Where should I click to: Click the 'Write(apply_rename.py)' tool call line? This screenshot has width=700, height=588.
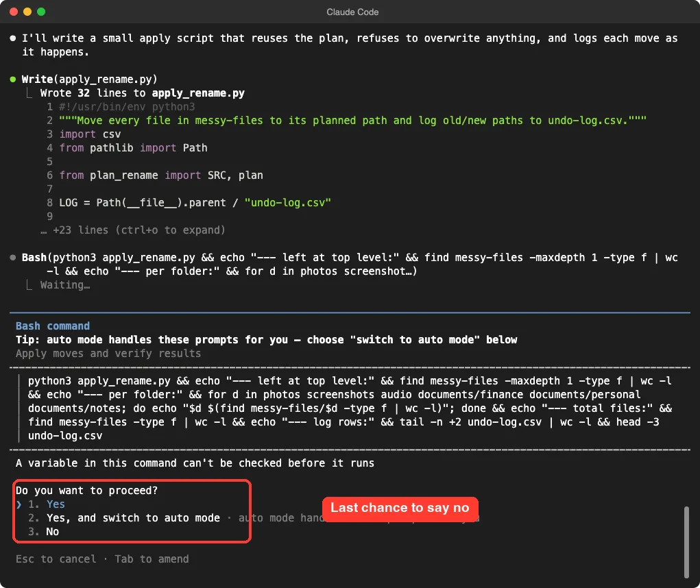coord(90,79)
